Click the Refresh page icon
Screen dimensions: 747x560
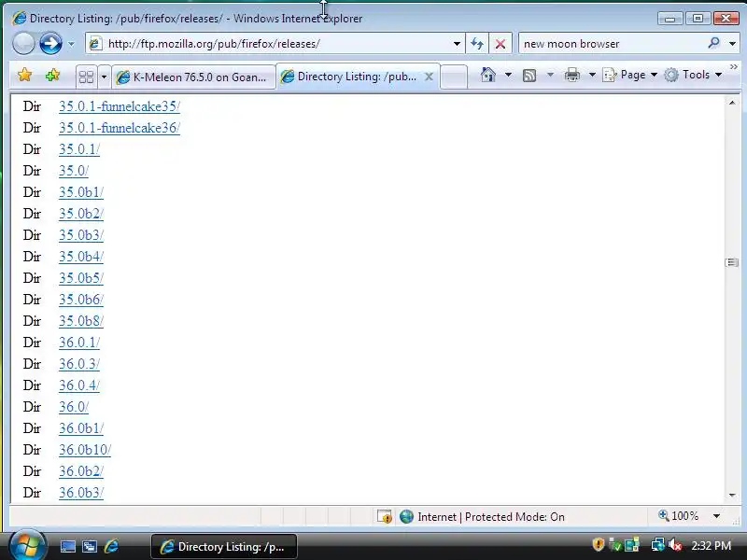click(x=477, y=44)
